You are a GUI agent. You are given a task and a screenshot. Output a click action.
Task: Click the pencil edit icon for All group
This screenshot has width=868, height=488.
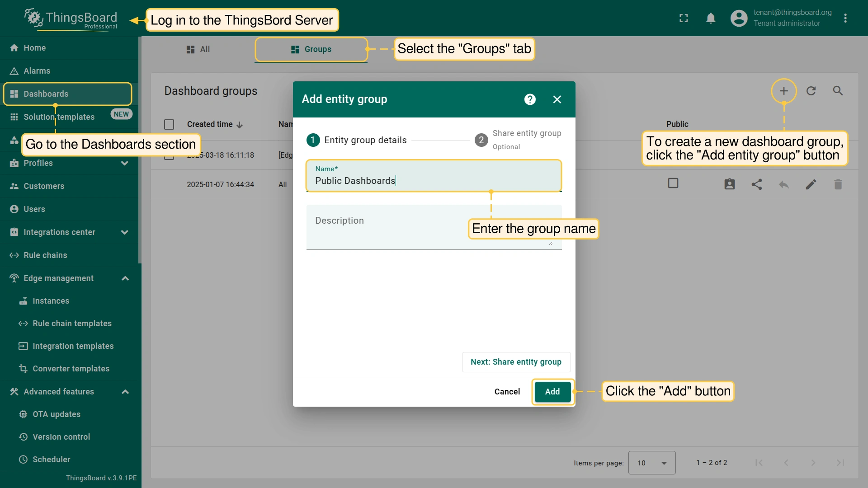[811, 184]
